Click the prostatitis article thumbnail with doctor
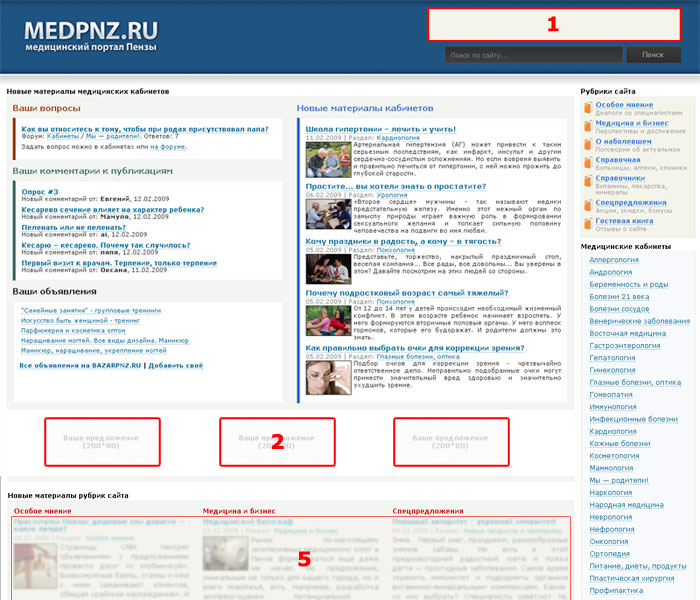 click(x=329, y=214)
